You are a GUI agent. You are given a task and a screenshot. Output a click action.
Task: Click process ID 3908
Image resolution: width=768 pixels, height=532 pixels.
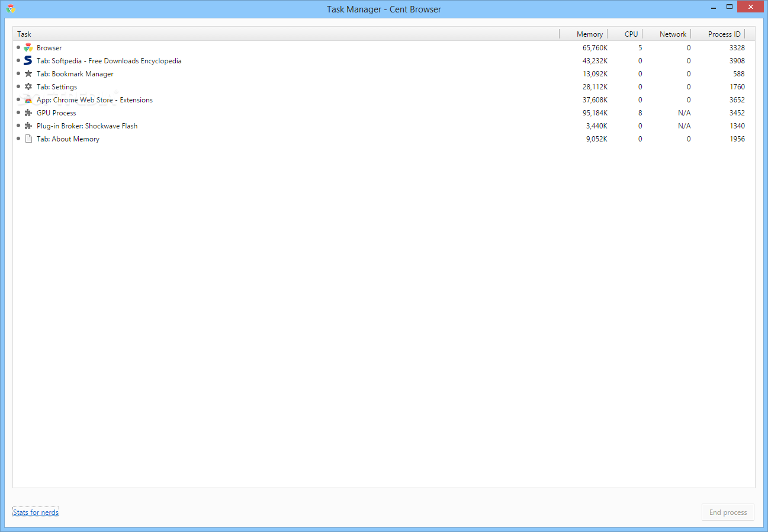click(737, 61)
